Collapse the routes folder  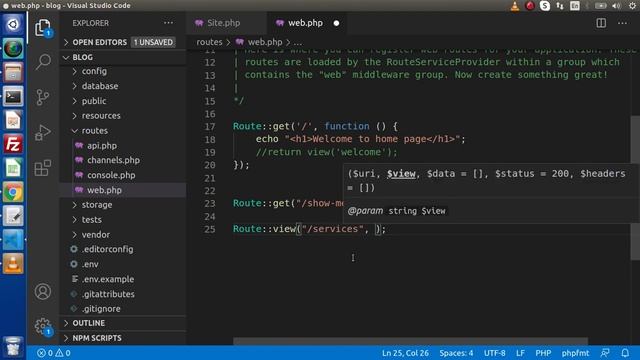95,131
